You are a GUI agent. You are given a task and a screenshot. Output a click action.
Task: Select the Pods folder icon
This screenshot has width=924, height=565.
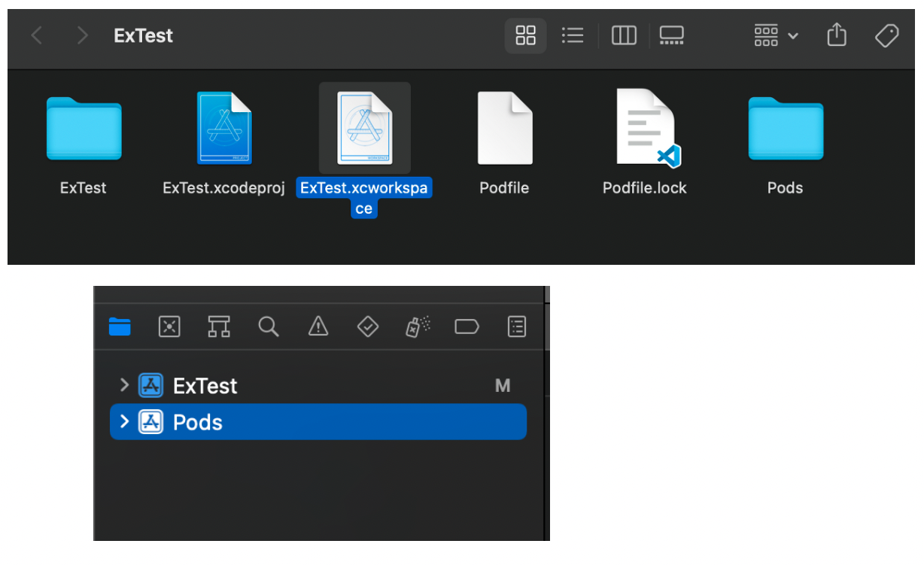click(786, 129)
